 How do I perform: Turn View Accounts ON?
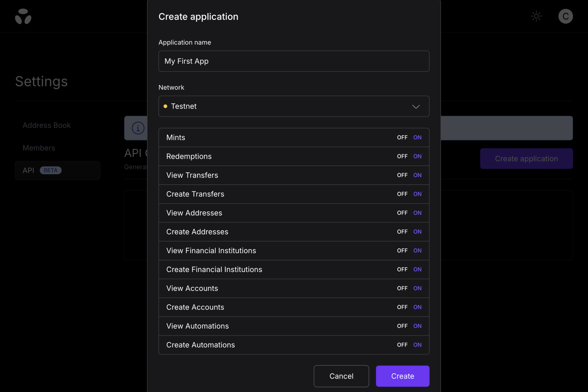(x=417, y=289)
